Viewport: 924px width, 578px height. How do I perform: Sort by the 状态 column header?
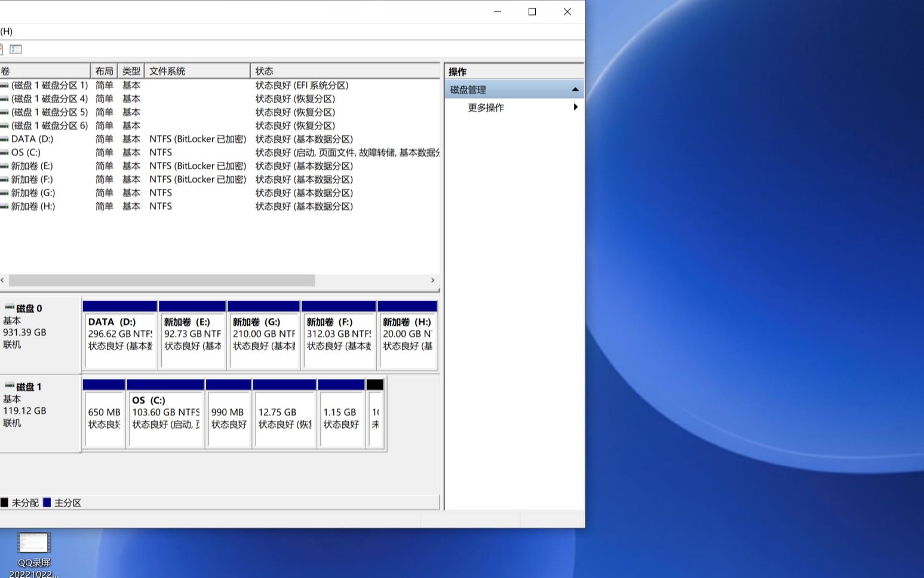pos(345,71)
